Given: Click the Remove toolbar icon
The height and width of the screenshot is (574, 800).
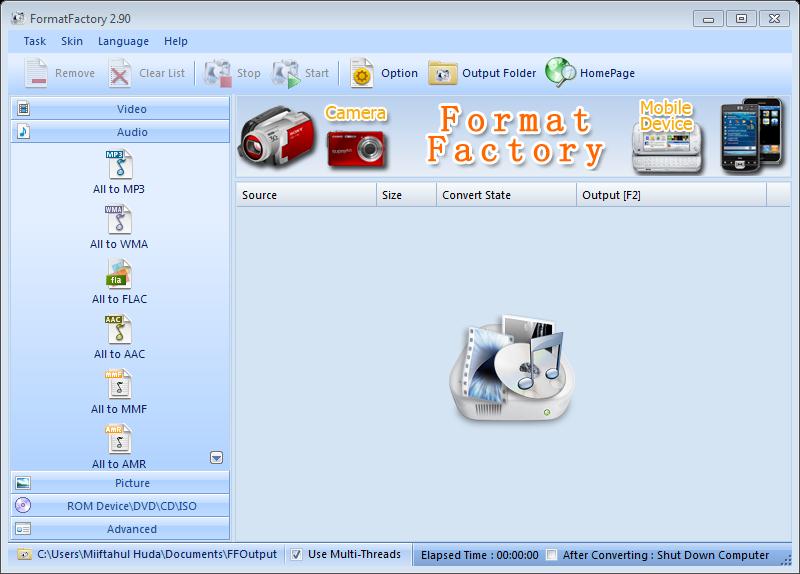Looking at the screenshot, I should point(36,73).
